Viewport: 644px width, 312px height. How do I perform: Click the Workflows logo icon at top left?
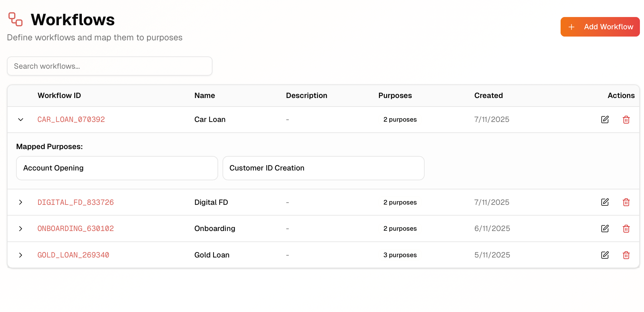point(14,19)
